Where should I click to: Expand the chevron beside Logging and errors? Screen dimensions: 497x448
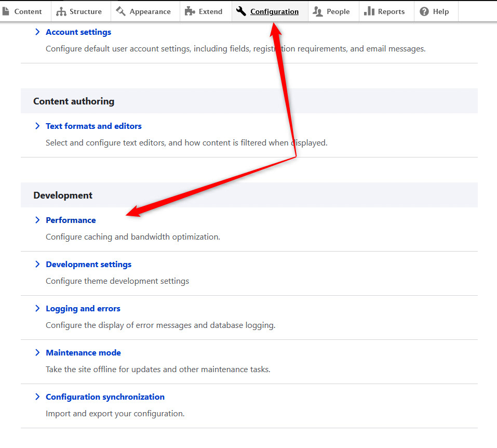[x=37, y=308]
